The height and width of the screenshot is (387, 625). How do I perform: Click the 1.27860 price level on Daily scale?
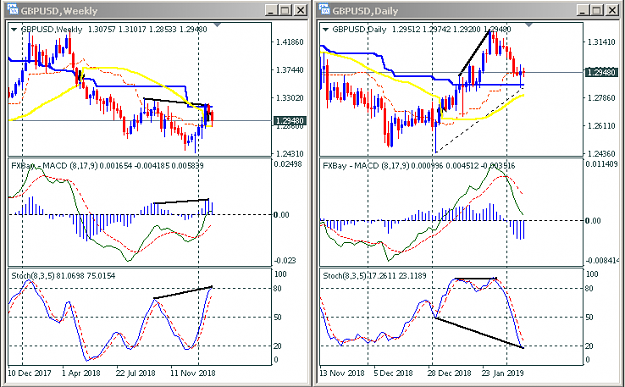pos(601,98)
